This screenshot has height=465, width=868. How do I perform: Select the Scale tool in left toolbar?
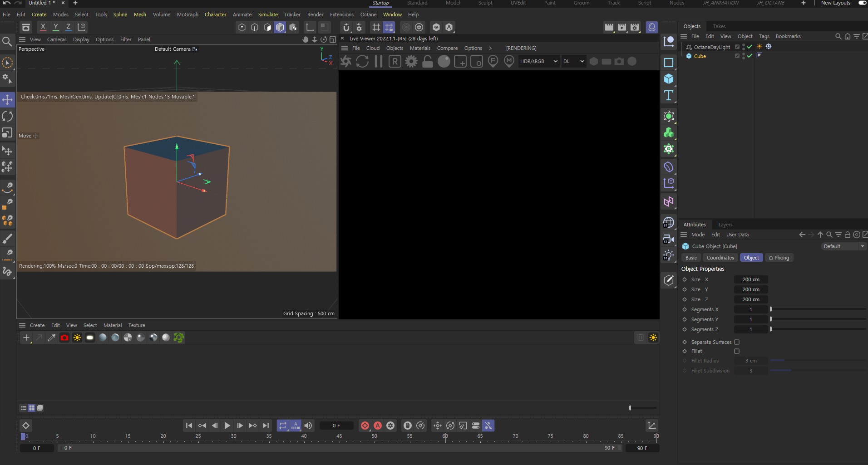[7, 132]
